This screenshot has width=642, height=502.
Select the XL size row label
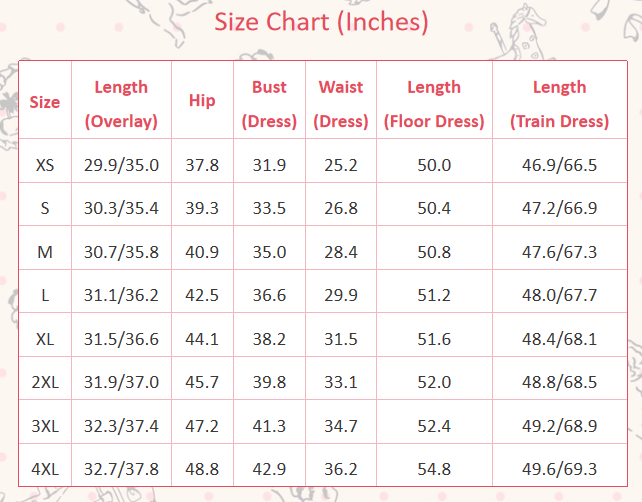[x=45, y=339]
